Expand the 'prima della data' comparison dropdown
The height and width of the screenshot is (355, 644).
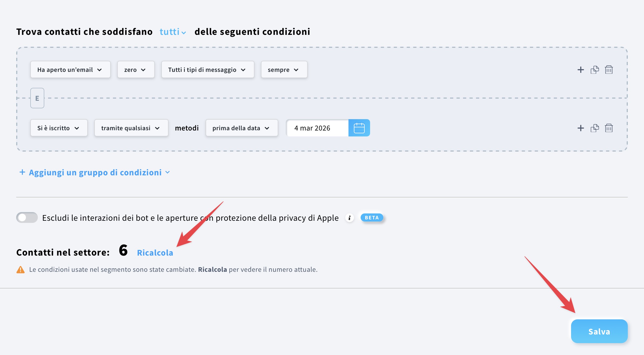pos(241,128)
